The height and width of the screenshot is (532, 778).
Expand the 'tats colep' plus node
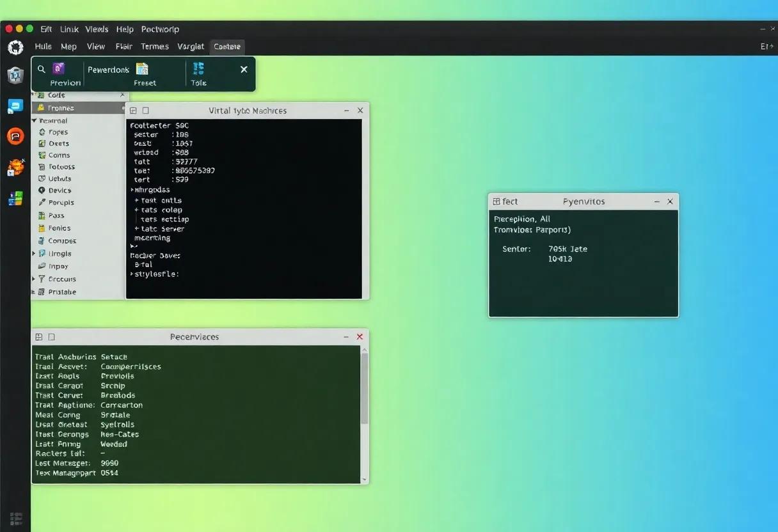pos(136,210)
